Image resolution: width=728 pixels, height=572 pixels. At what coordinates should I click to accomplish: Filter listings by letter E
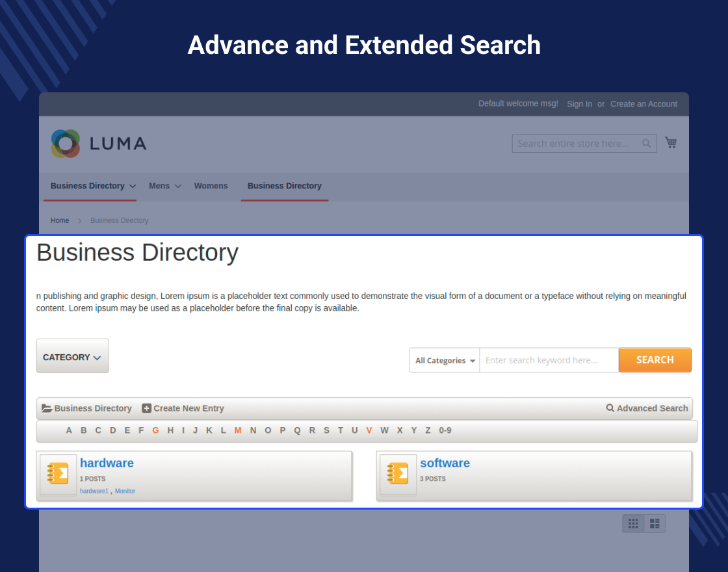[127, 430]
